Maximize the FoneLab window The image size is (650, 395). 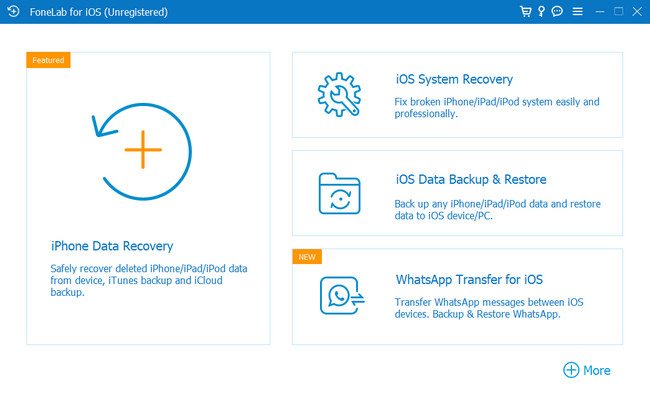[618, 12]
